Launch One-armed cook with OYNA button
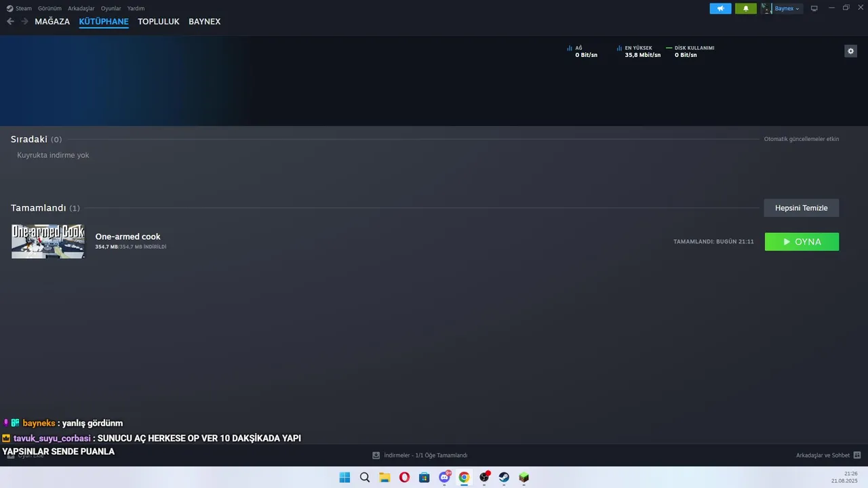The image size is (868, 488). (802, 242)
